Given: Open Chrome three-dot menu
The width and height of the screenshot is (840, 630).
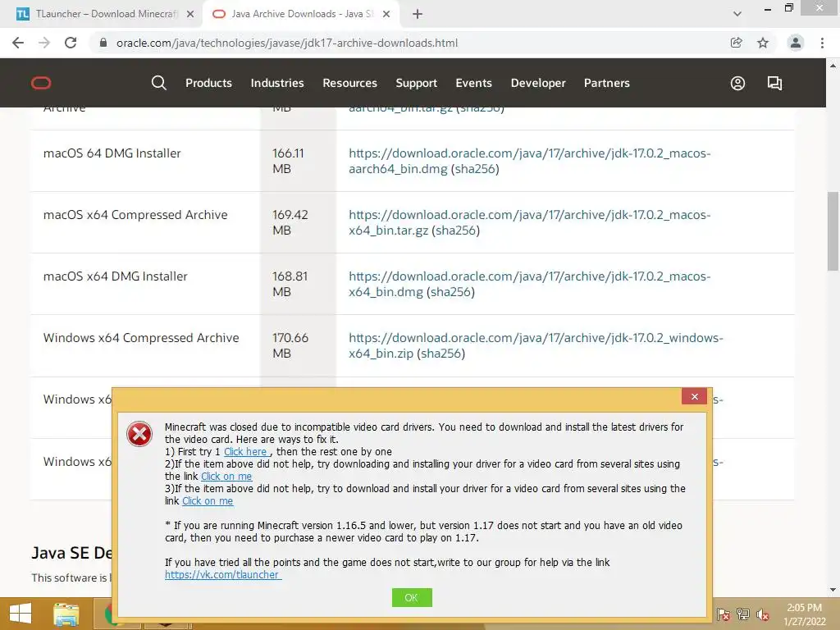Looking at the screenshot, I should (822, 43).
